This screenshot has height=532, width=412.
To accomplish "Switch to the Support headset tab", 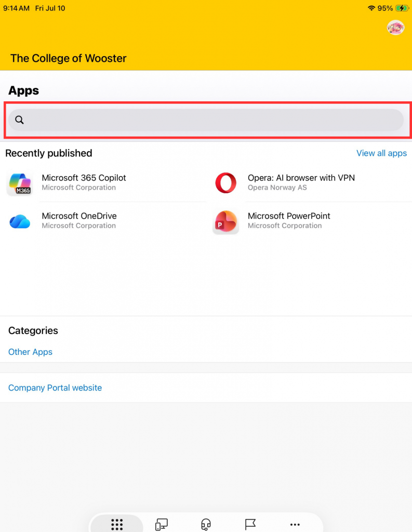I will click(206, 525).
